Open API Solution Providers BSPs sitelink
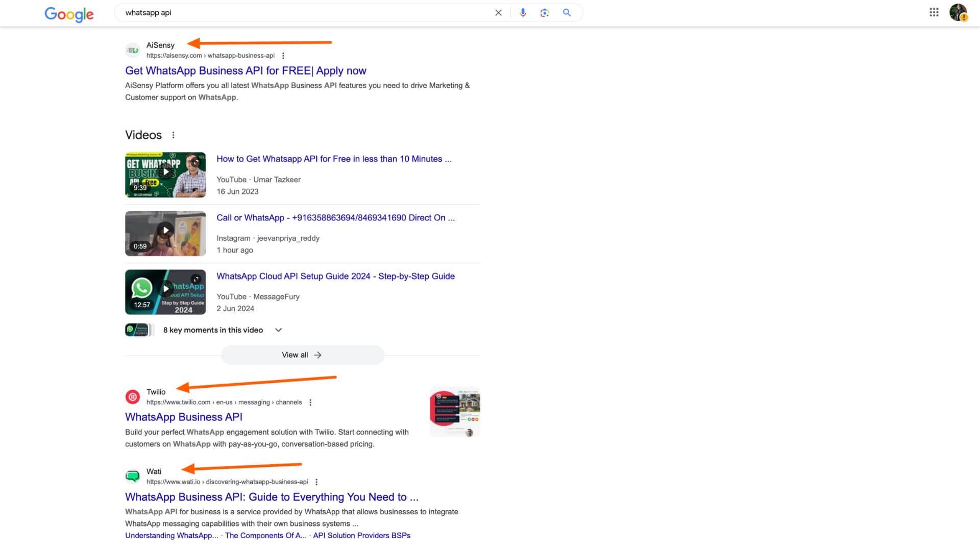This screenshot has height=551, width=980. pyautogui.click(x=361, y=536)
